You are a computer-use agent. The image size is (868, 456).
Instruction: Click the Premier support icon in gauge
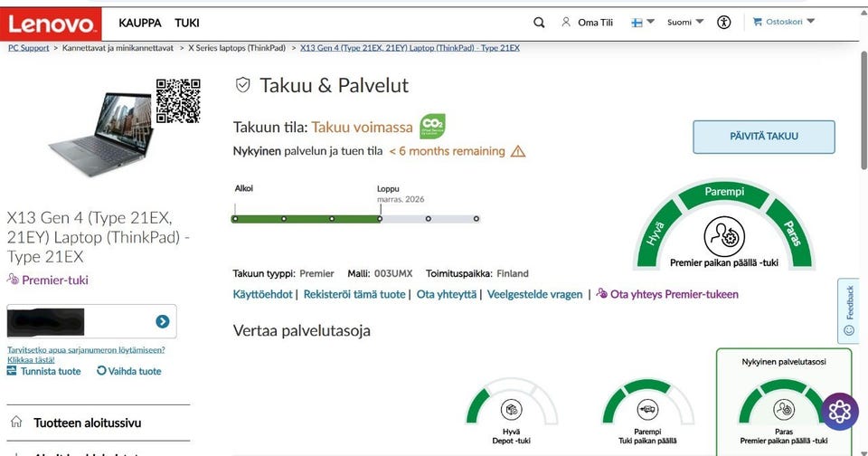724,236
